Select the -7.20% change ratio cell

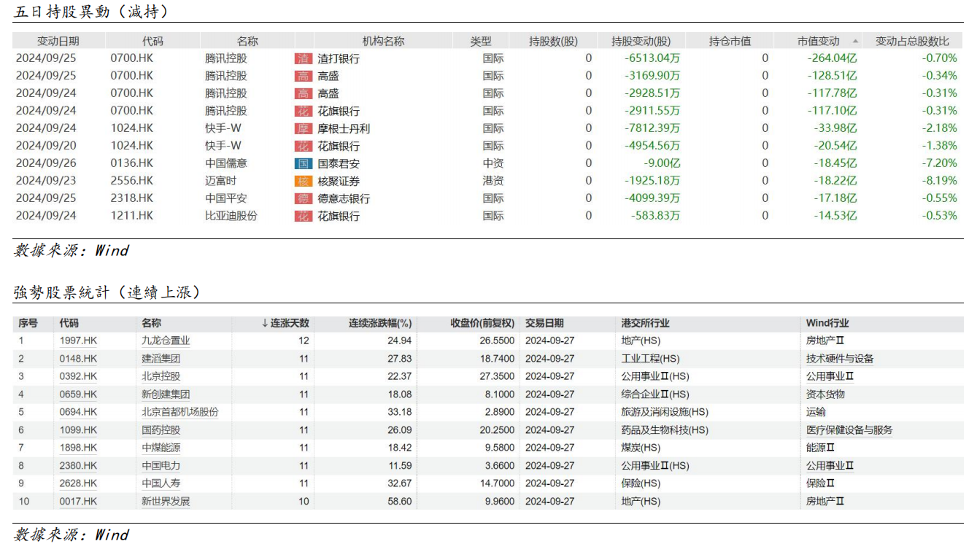(x=939, y=163)
